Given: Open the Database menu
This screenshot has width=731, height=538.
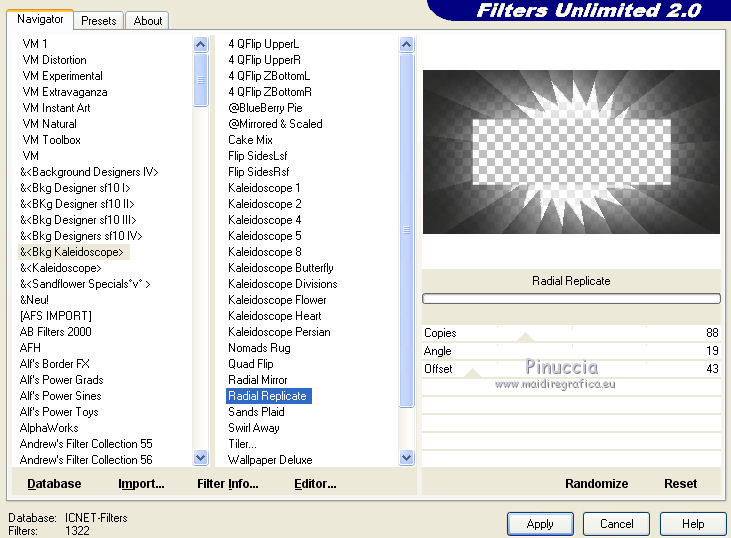Looking at the screenshot, I should tap(54, 483).
